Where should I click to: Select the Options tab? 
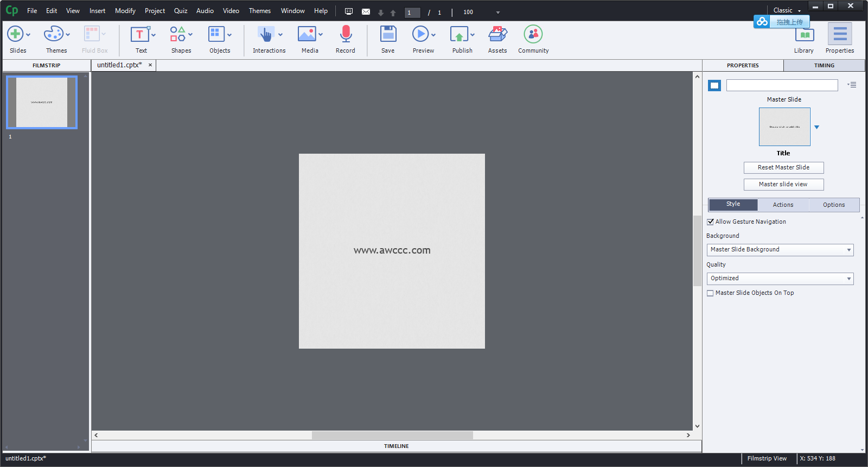click(834, 205)
